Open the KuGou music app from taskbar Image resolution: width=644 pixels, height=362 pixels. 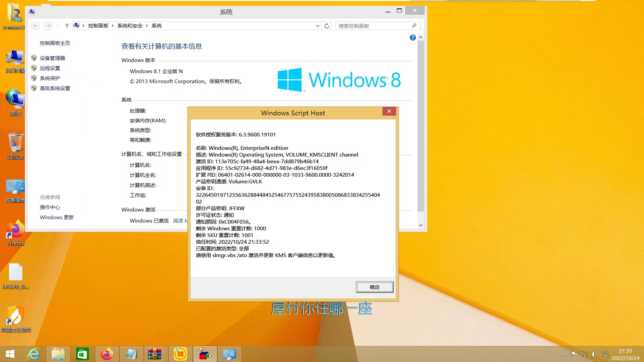pos(180,354)
